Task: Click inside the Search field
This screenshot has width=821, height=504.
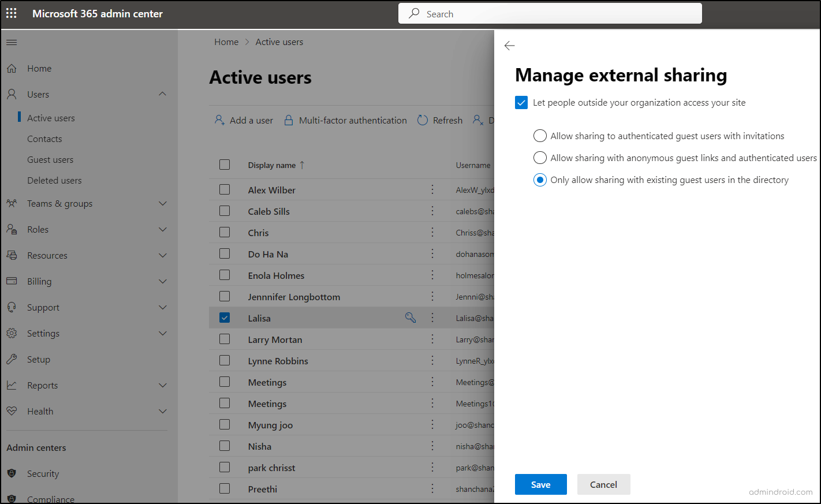Action: 550,13
